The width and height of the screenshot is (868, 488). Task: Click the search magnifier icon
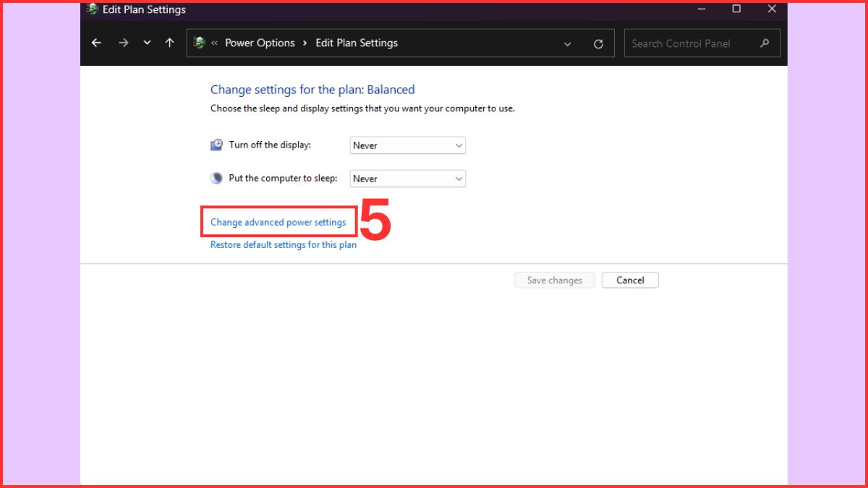[765, 43]
